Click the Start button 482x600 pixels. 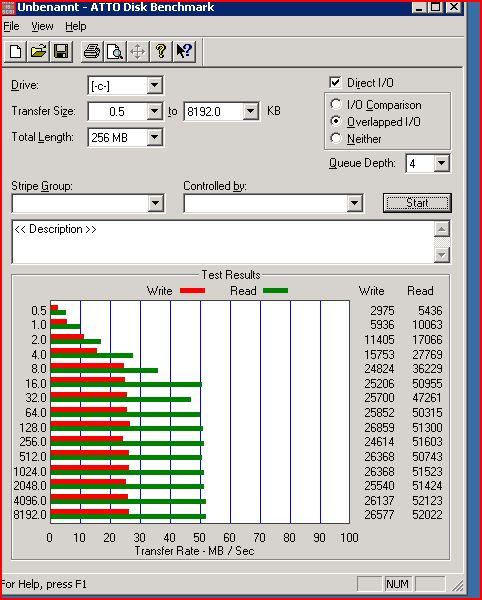pos(417,203)
